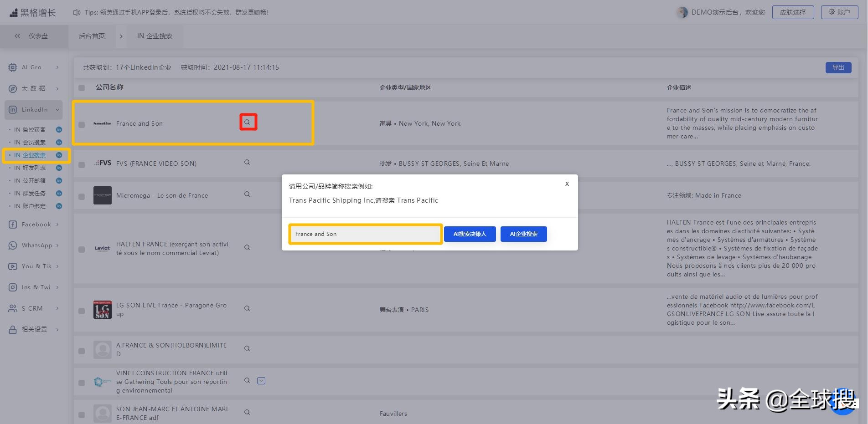Click the search icon beside France and Son

[247, 122]
